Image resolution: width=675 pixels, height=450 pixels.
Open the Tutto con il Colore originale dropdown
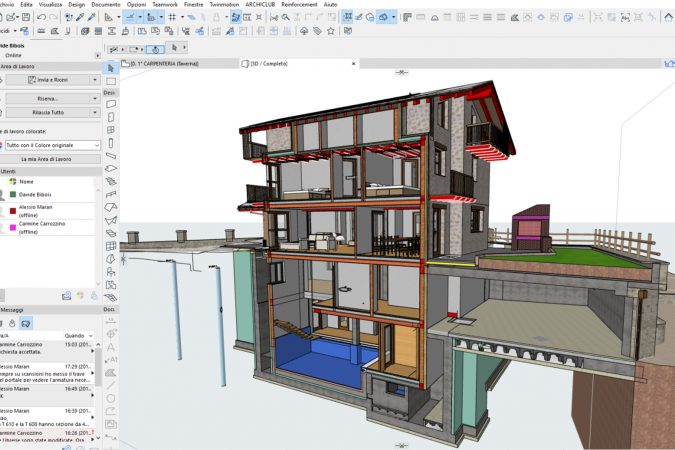pyautogui.click(x=52, y=145)
